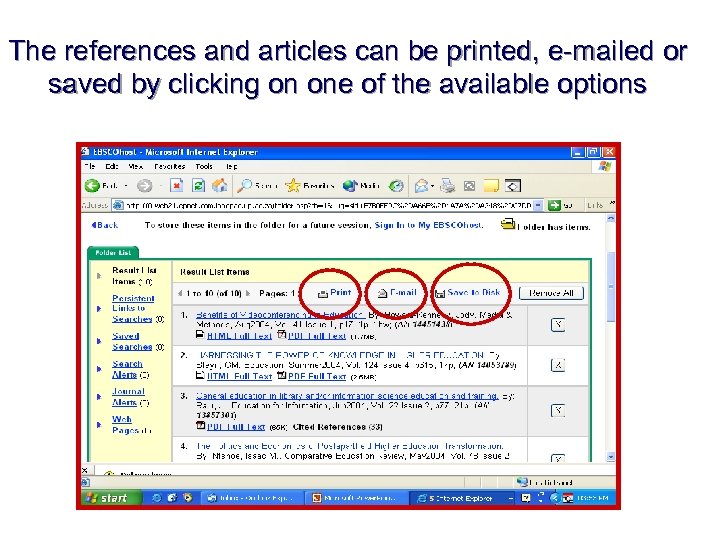
Task: Open the title link of result 4
Action: click(350, 446)
